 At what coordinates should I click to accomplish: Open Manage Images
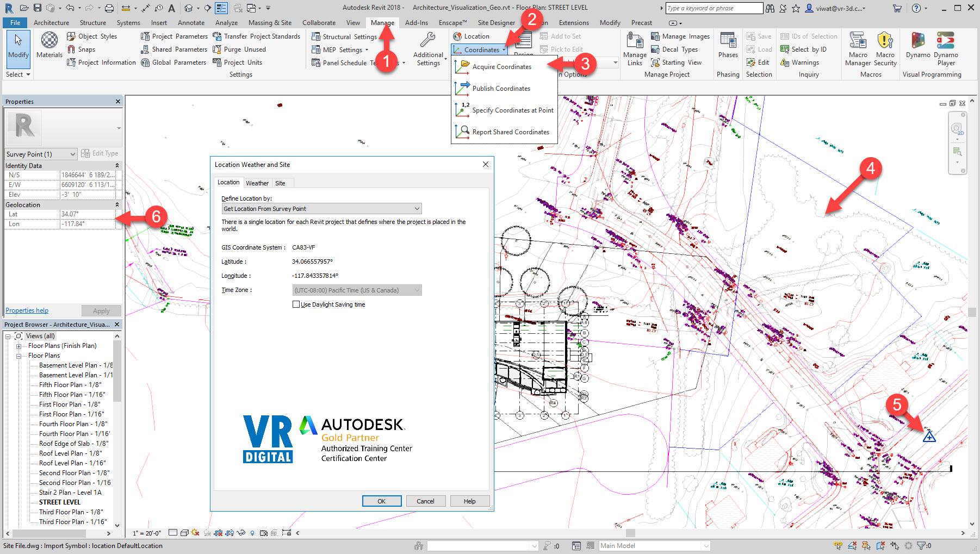click(680, 36)
